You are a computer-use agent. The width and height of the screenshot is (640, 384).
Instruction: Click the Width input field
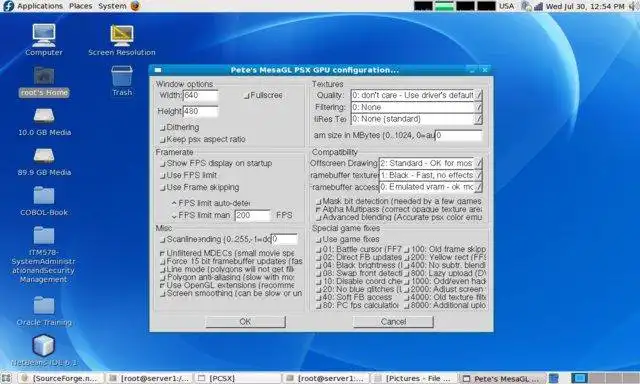(200, 95)
